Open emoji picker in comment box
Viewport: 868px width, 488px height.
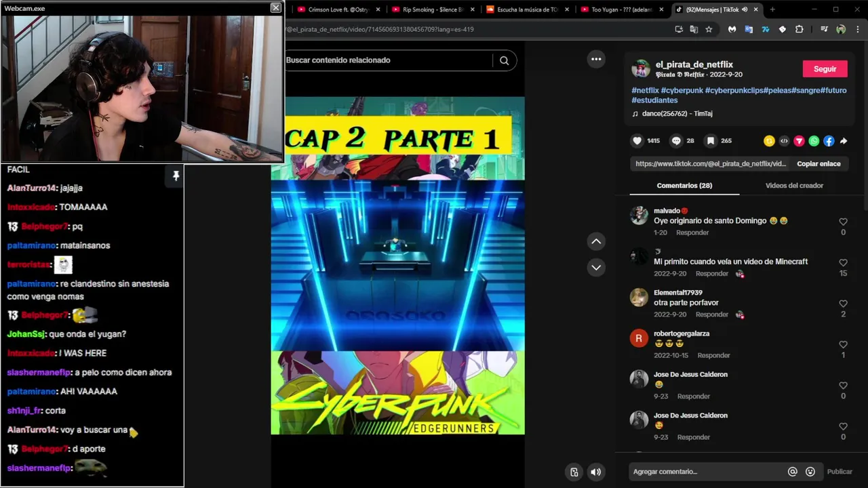(810, 472)
